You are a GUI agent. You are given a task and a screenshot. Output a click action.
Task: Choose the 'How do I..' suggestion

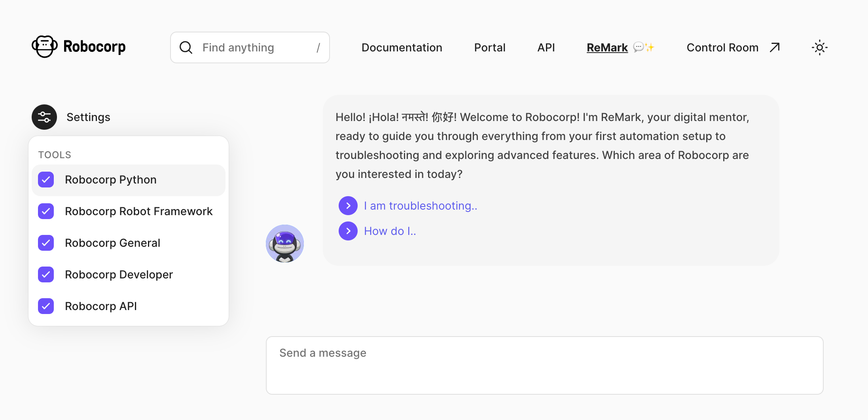(x=390, y=231)
